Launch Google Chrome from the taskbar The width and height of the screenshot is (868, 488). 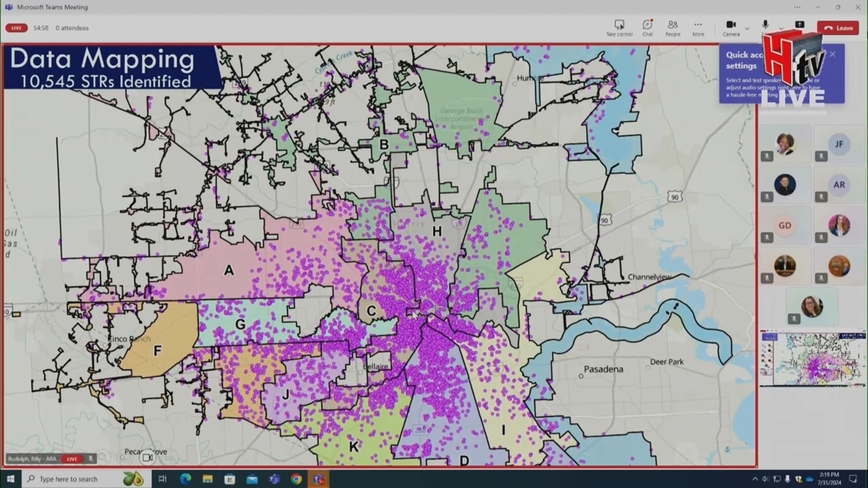tap(296, 479)
